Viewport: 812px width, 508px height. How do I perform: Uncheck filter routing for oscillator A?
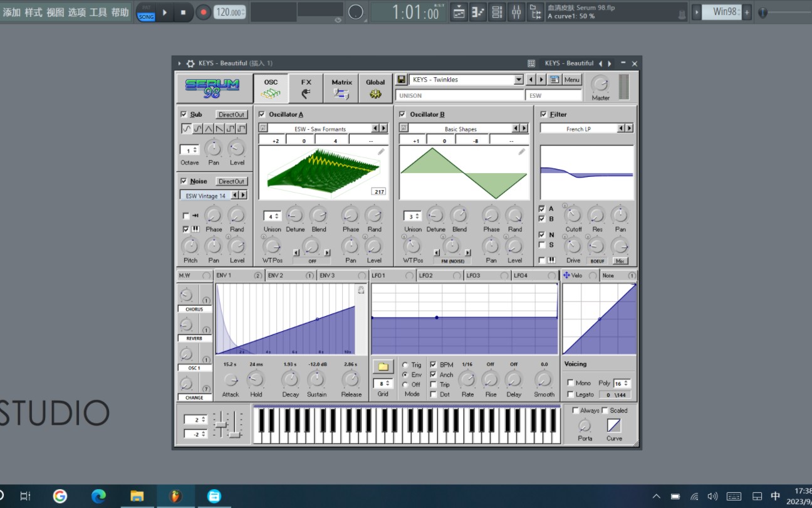pos(542,208)
